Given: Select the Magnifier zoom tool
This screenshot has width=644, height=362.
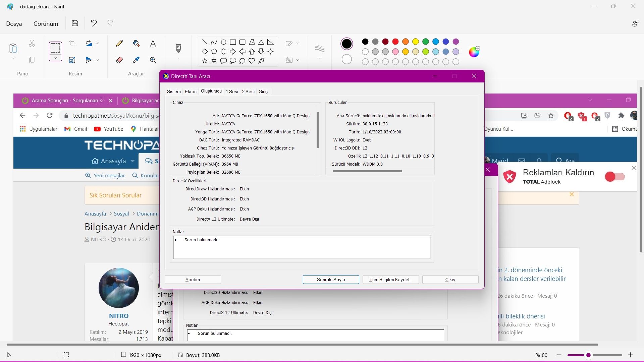Looking at the screenshot, I should (x=153, y=60).
